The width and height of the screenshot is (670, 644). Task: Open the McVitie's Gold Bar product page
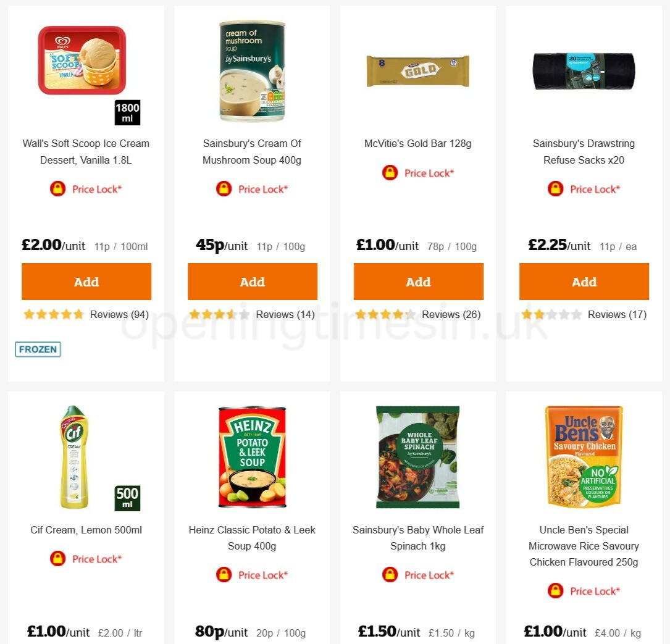tap(417, 143)
